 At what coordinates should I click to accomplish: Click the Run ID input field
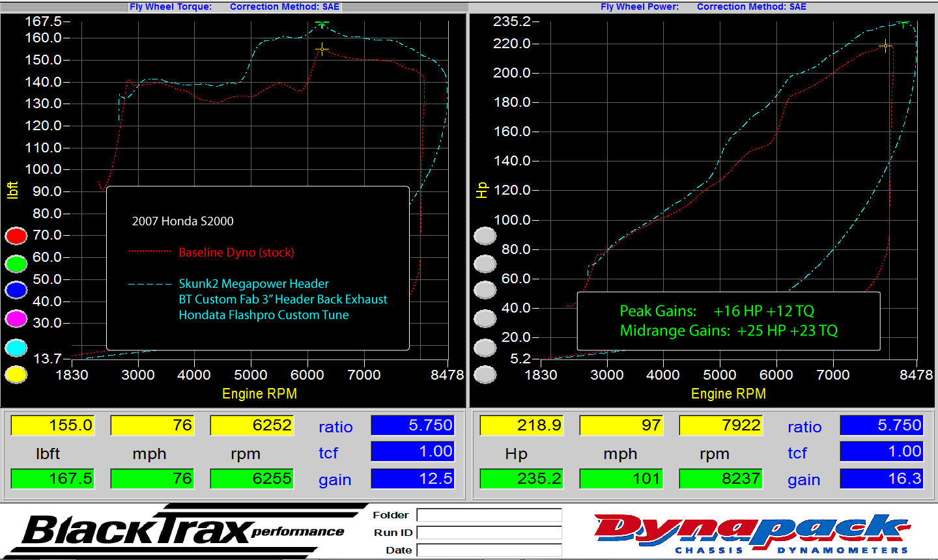tap(490, 532)
